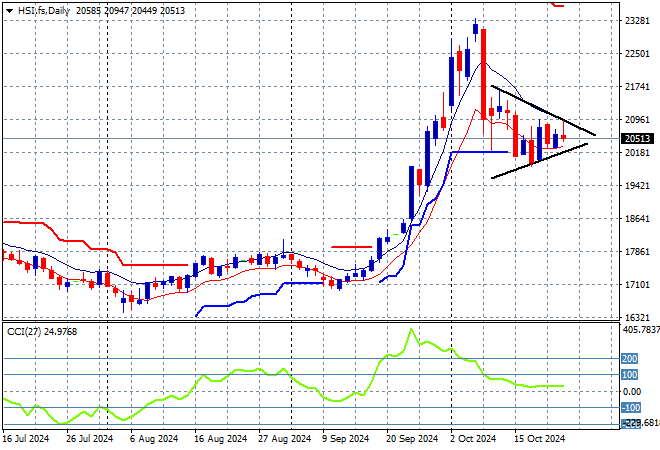Select the short red resistance line near 17861
660x450 pixels.
(351, 247)
